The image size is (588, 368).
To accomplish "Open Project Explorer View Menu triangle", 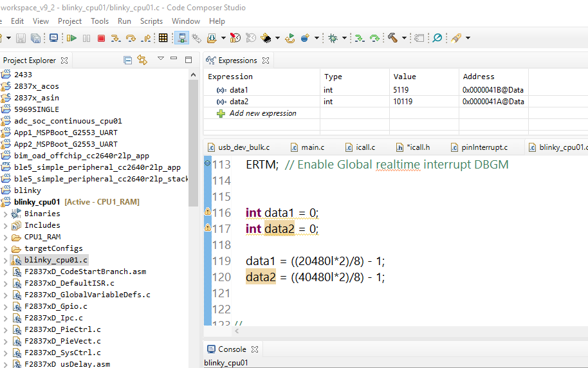I will (160, 59).
